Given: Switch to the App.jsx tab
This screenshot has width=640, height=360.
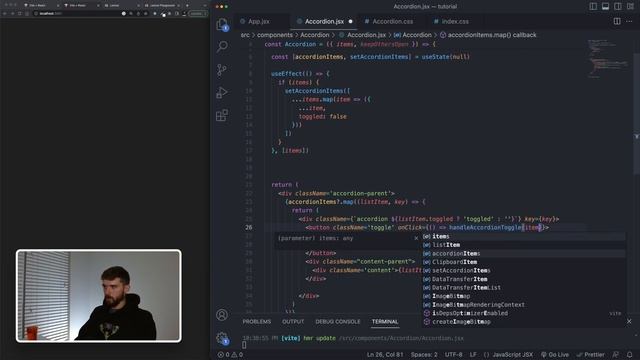Looking at the screenshot, I should 258,21.
